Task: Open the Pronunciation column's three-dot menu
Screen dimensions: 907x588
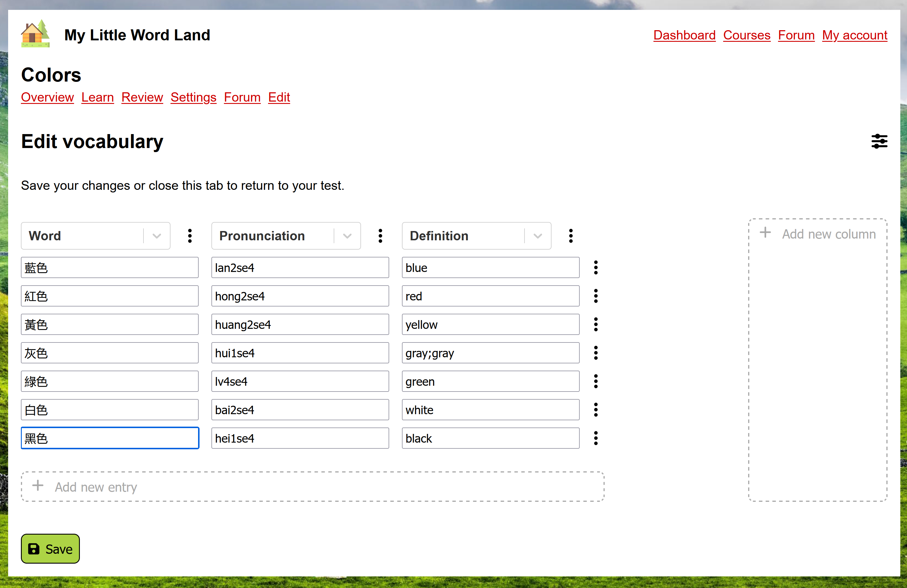Action: [x=380, y=236]
